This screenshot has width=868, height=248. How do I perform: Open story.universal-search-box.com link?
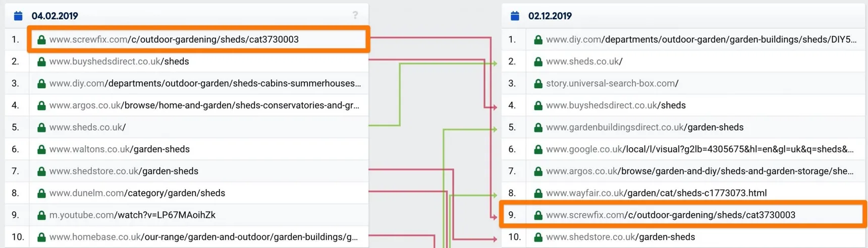612,83
